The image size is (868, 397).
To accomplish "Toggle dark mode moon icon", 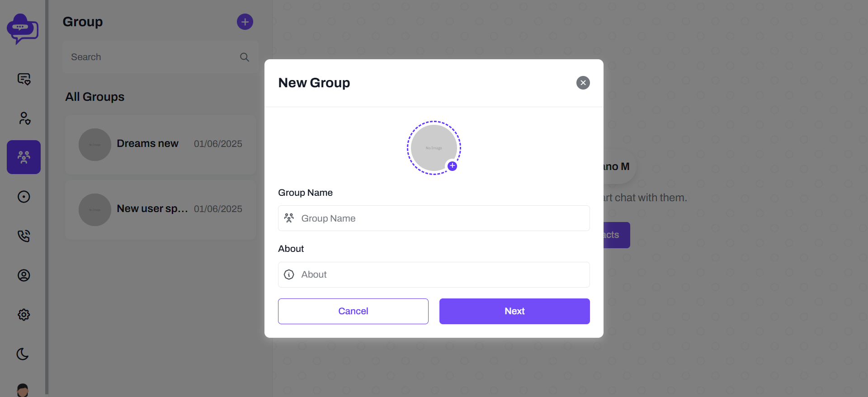I will coord(23,354).
